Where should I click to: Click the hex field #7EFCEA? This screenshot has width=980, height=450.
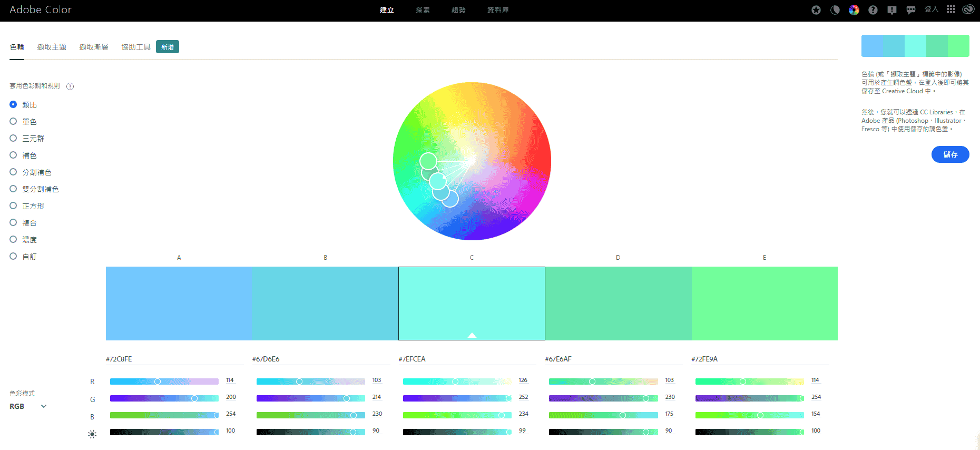click(467, 359)
